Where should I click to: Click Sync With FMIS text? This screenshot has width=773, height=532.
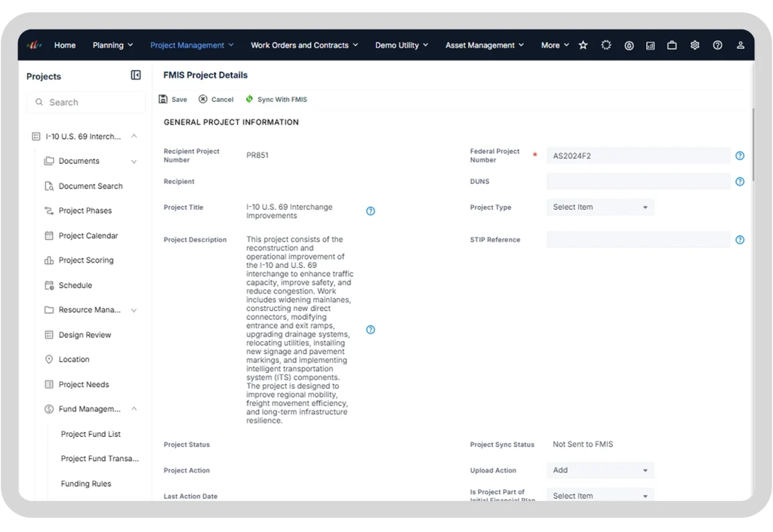282,100
